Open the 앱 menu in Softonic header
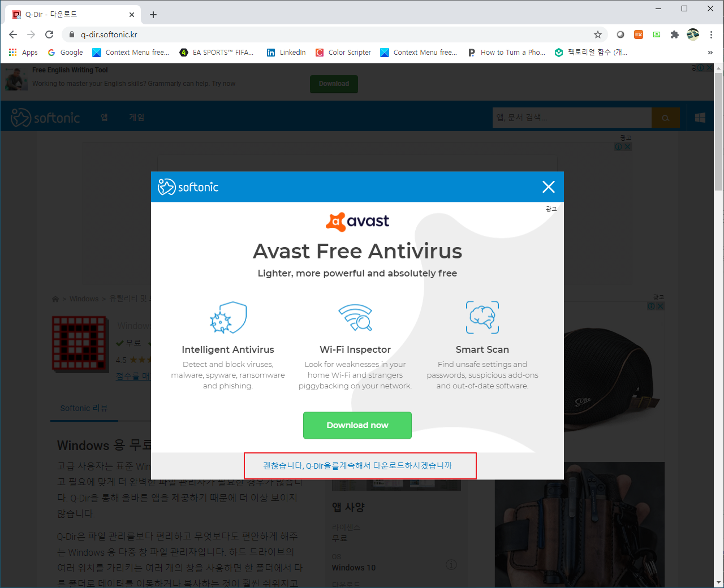Screen dimensions: 724x588 click(104, 118)
